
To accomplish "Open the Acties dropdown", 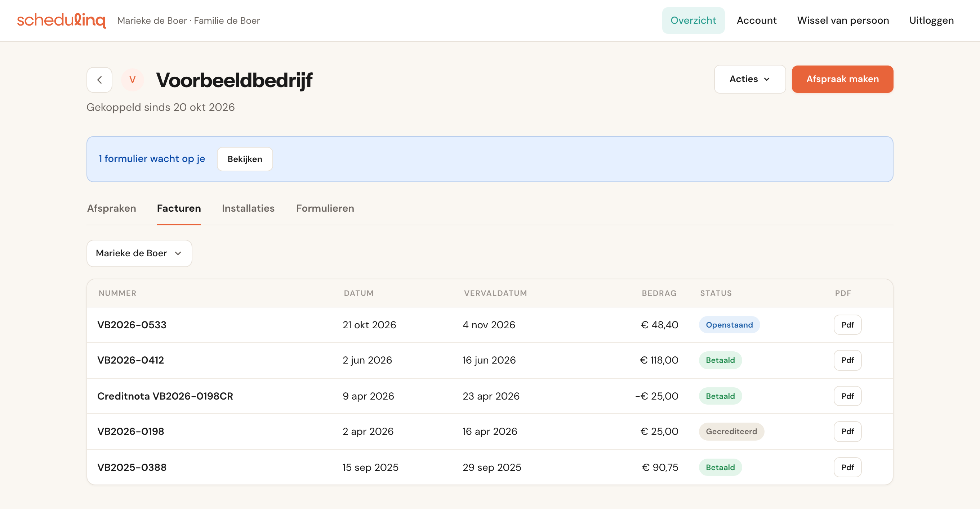I will (749, 79).
